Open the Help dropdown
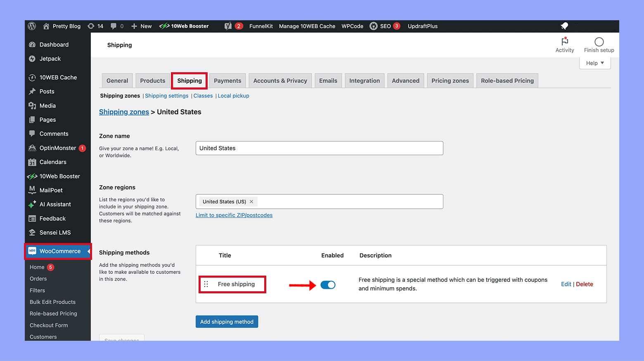Image resolution: width=644 pixels, height=361 pixels. pyautogui.click(x=594, y=63)
